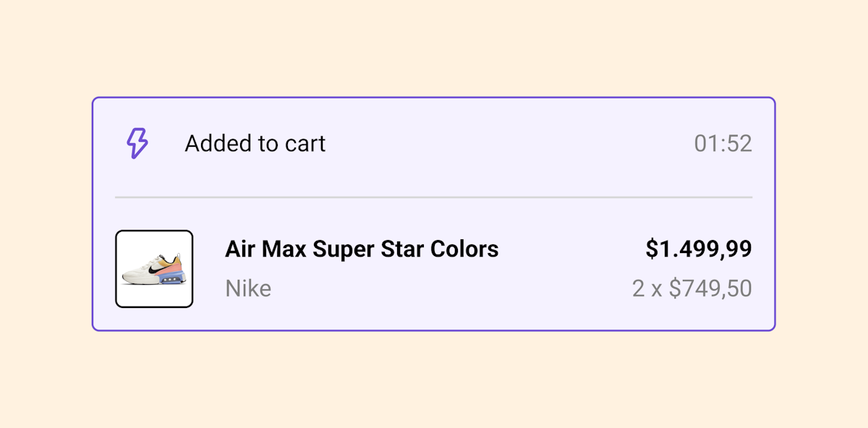Click the "$749,50" unit price amount
Viewport: 868px width, 428px height.
[x=710, y=288]
